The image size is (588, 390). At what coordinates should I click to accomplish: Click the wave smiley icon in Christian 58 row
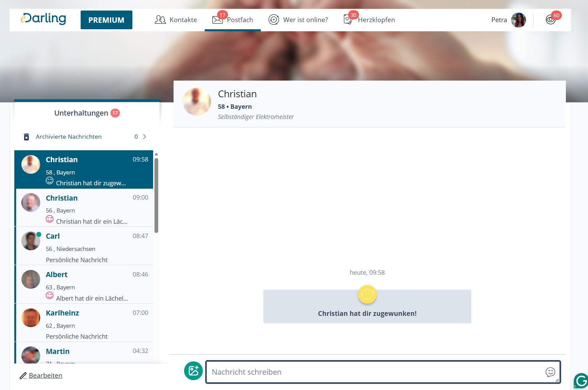coord(50,181)
